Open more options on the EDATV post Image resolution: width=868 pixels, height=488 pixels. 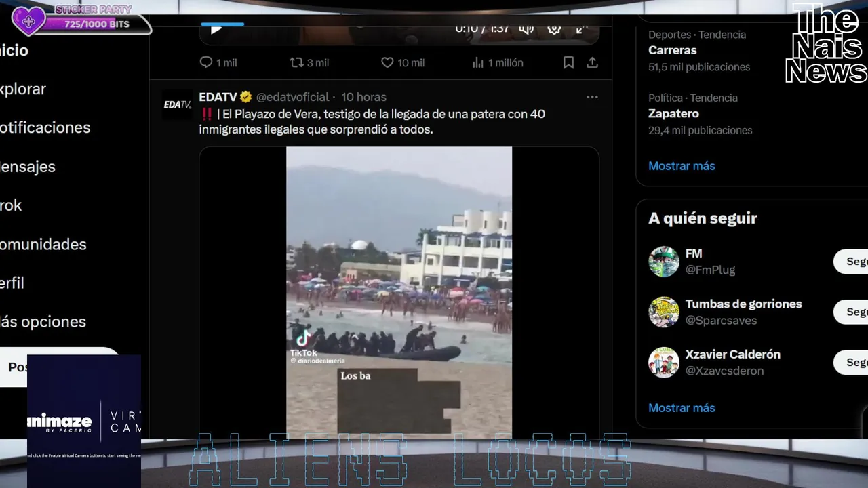coord(592,97)
